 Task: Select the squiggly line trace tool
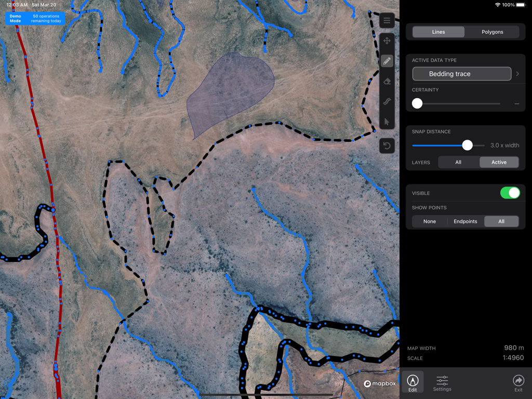pos(387,101)
